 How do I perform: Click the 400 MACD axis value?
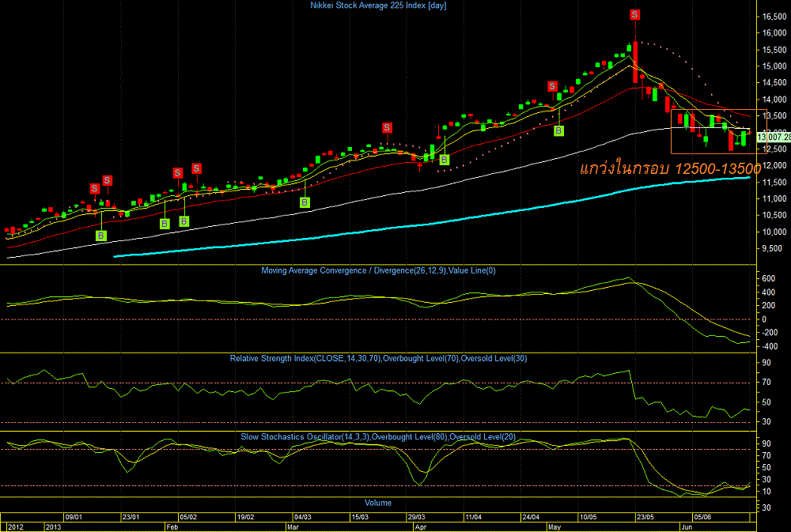(768, 292)
